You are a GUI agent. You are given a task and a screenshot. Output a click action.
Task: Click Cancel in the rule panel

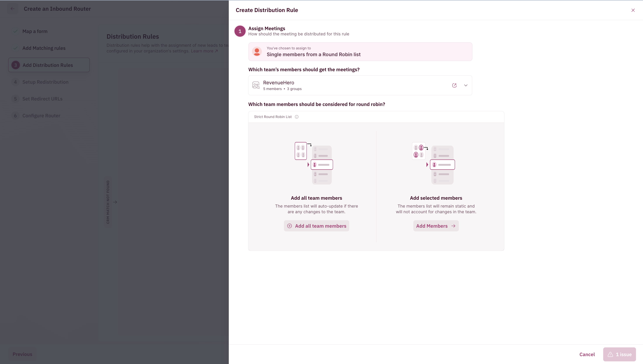click(x=587, y=354)
